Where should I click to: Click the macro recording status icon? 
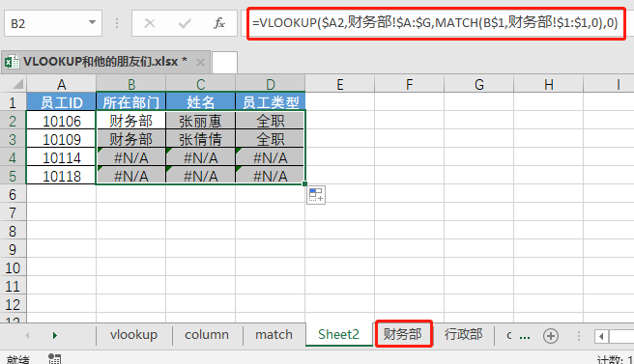pyautogui.click(x=54, y=359)
